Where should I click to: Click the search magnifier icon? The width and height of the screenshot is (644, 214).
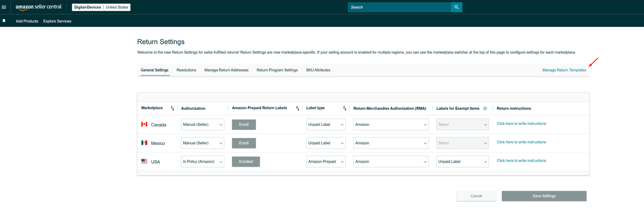(x=456, y=7)
